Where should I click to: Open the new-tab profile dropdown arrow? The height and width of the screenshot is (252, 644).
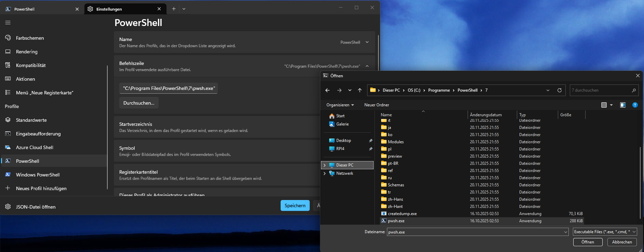[184, 9]
